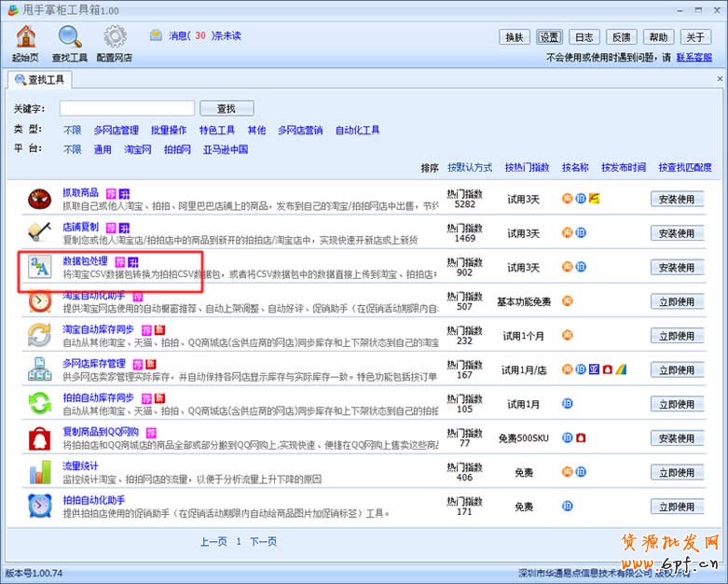Click orange Taobao platform icon in 抓取商品 row

(567, 199)
